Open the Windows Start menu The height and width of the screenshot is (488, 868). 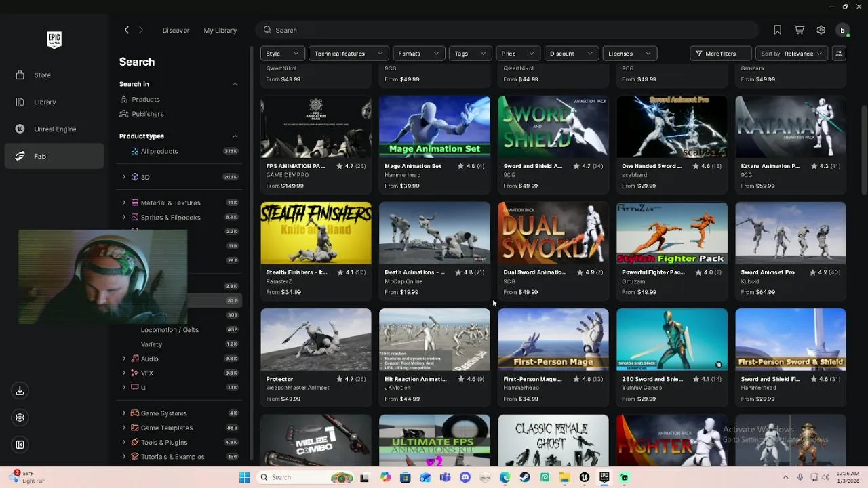click(x=244, y=477)
